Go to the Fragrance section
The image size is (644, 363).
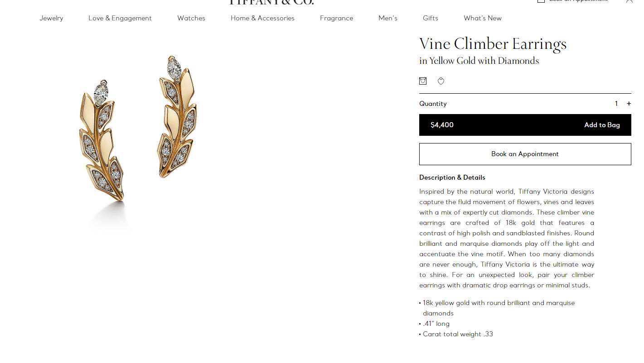point(336,18)
